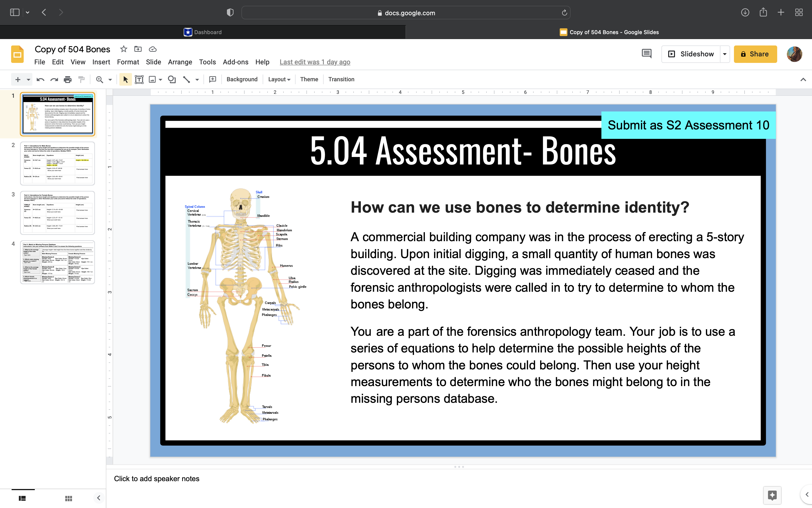
Task: Star the Copy of 504 Bones presentation
Action: (124, 49)
